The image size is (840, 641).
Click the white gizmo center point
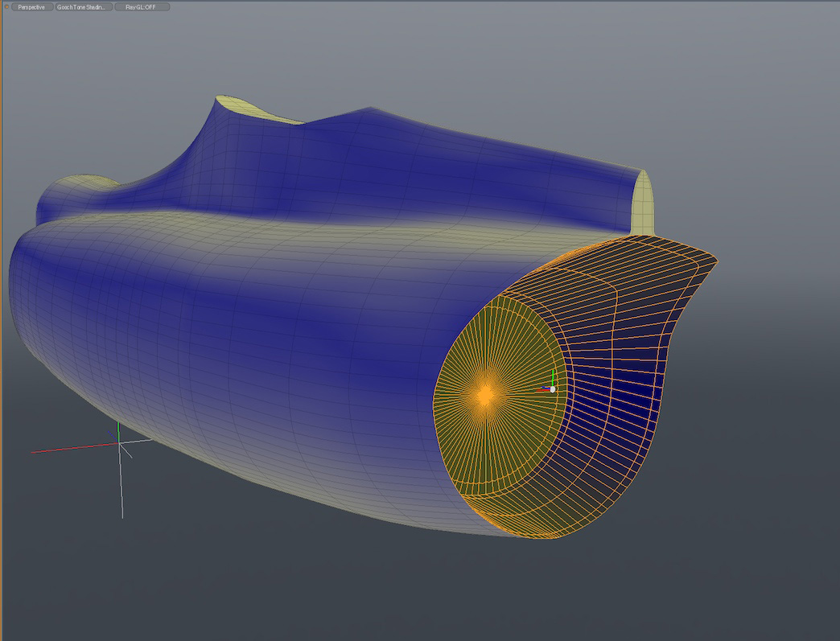pos(552,389)
